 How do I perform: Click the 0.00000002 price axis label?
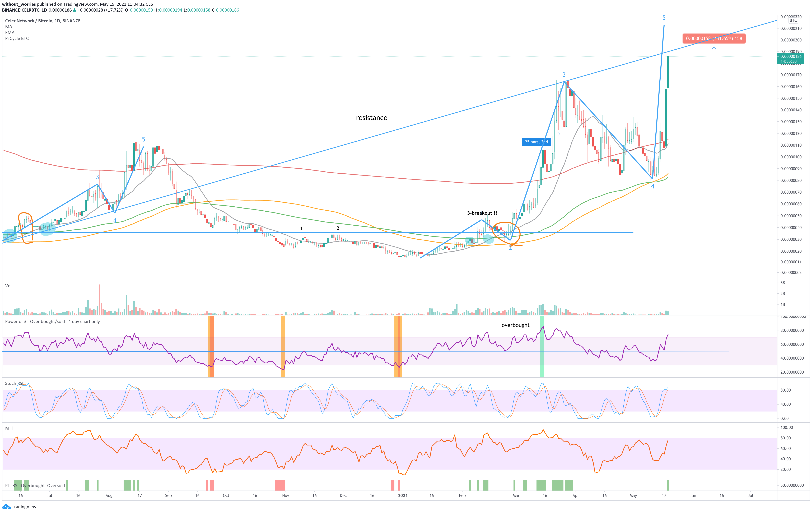791,272
